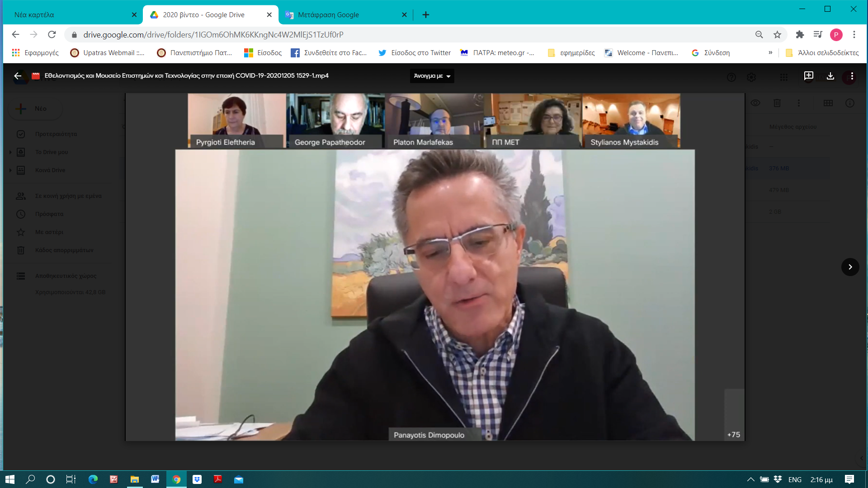Open the 'ΠΑΤΡΑ: meteo.gr' bookmark
Image resolution: width=868 pixels, height=488 pixels.
tap(497, 52)
